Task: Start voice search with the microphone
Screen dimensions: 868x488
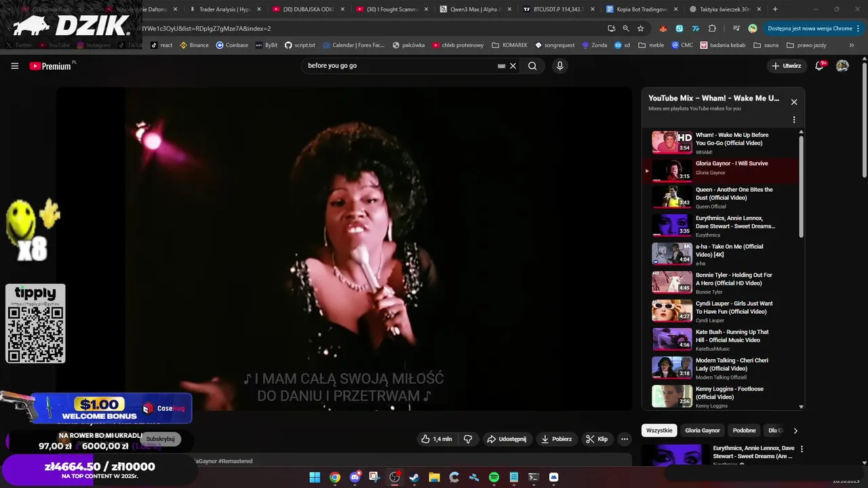Action: click(x=559, y=66)
